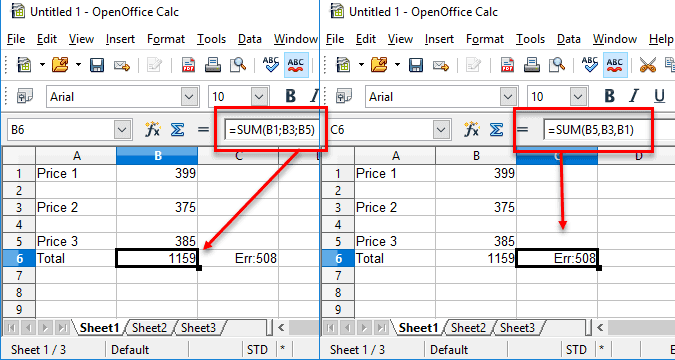This screenshot has width=675, height=360.
Task: Open Tools menu in right window
Action: 530,39
